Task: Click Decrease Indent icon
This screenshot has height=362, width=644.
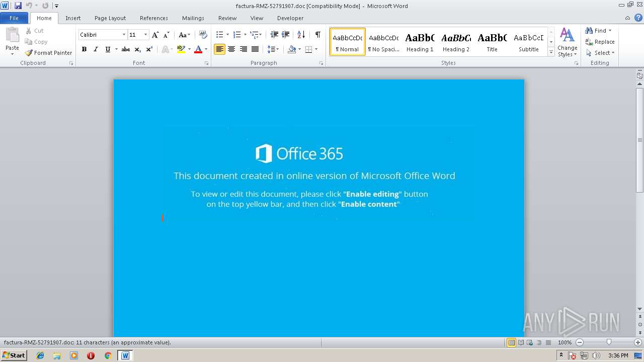Action: 274,35
